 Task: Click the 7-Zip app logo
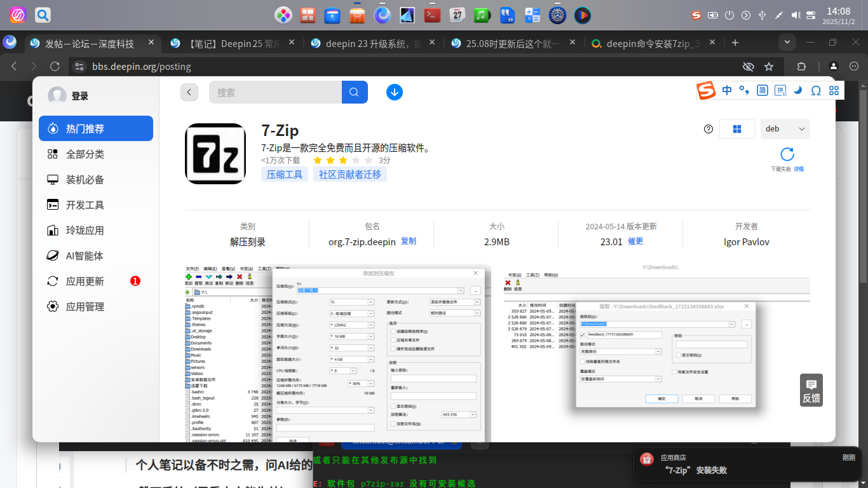[215, 154]
